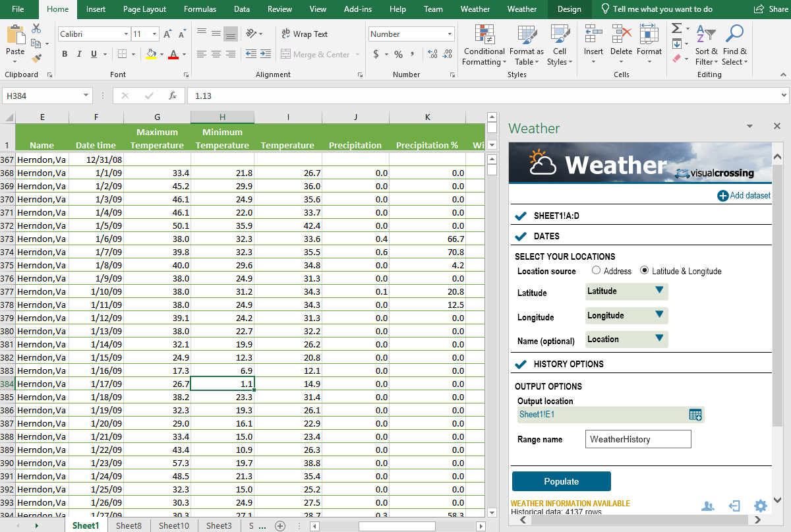
Task: Click the Conditional Formatting icon
Action: click(x=484, y=36)
